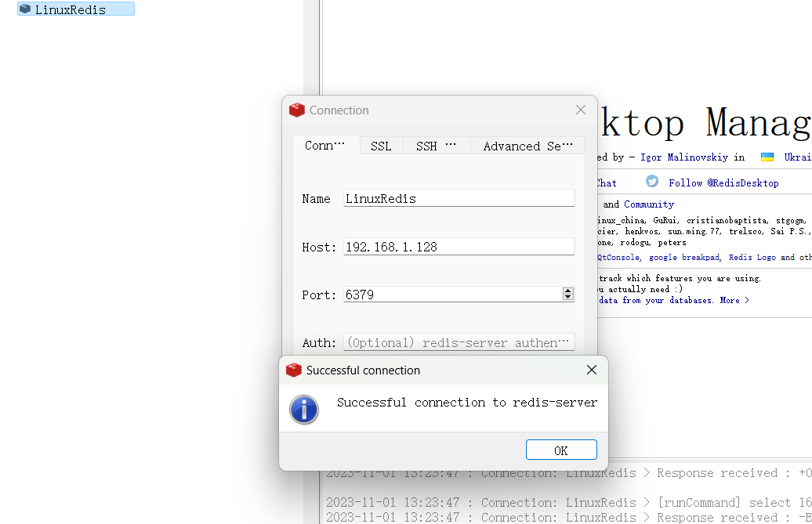Viewport: 812px width, 524px height.
Task: Open the Community link
Action: 649,204
